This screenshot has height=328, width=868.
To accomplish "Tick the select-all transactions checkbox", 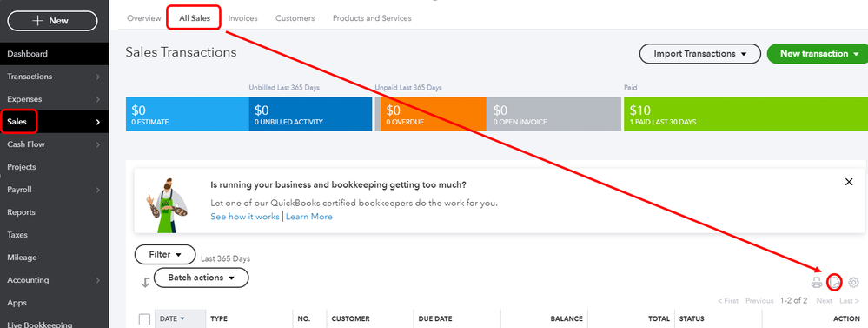I will [x=144, y=319].
